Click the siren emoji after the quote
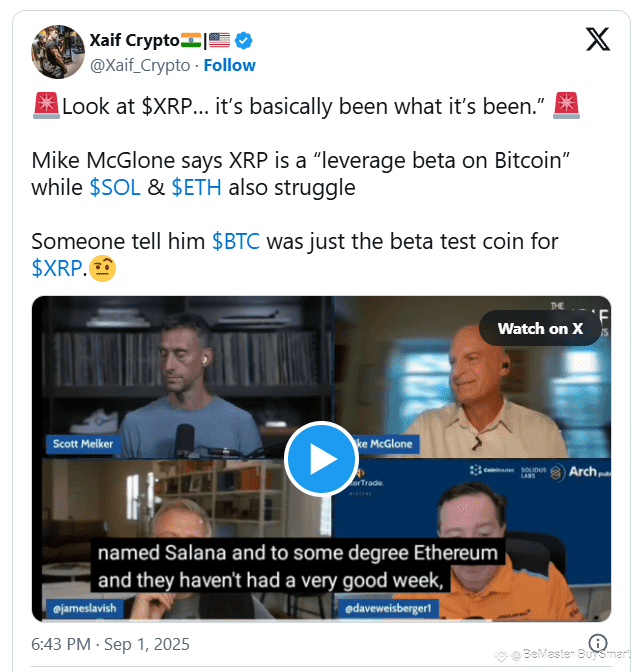 click(x=566, y=105)
